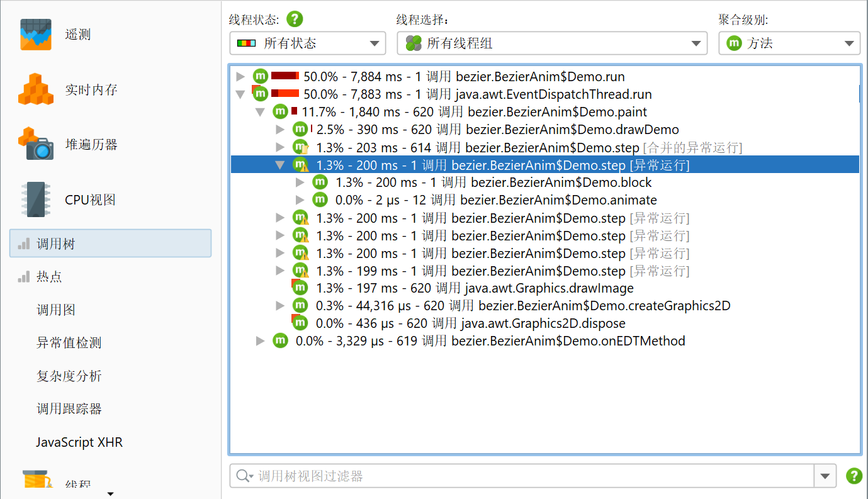
Task: Select the JavaScript XHR view
Action: point(79,442)
